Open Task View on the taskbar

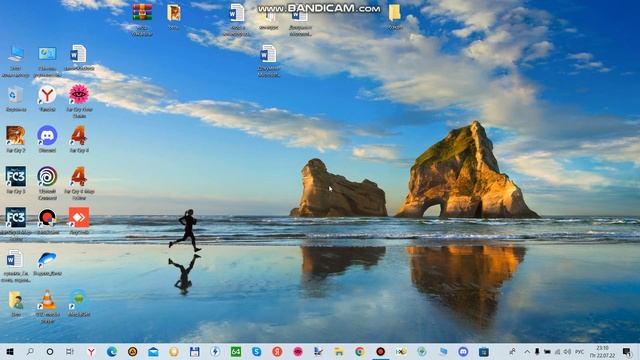pos(70,351)
